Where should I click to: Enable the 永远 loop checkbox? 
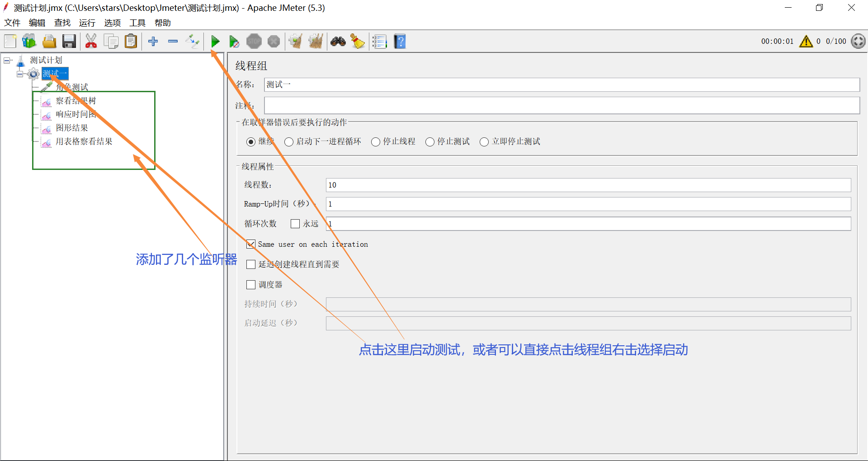[x=296, y=223]
